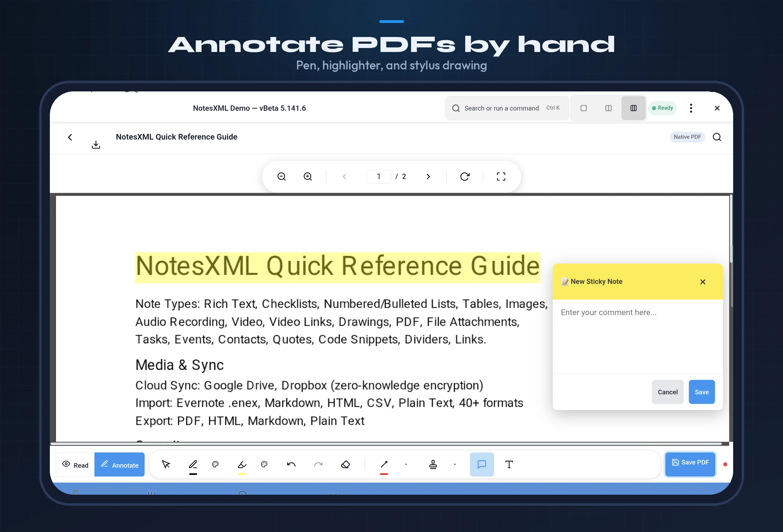Click the New Sticky Note title

(596, 282)
